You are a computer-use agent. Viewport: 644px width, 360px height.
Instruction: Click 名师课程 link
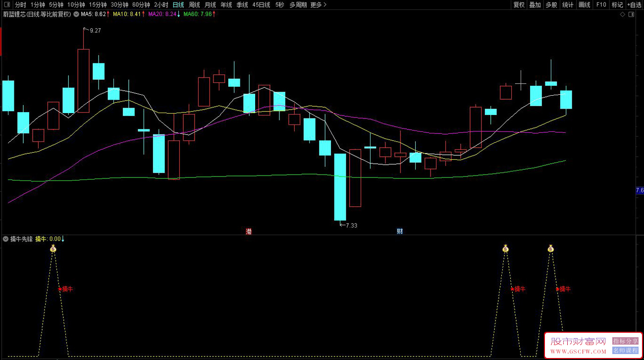(x=625, y=350)
